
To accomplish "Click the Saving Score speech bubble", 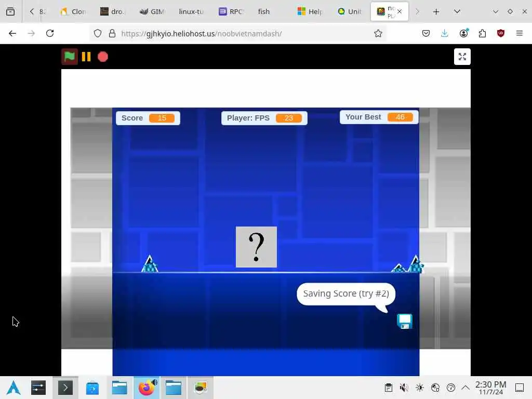I will point(345,294).
